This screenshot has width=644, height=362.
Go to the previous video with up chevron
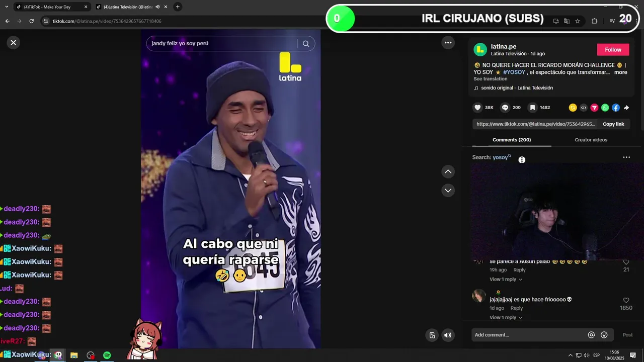tap(448, 172)
